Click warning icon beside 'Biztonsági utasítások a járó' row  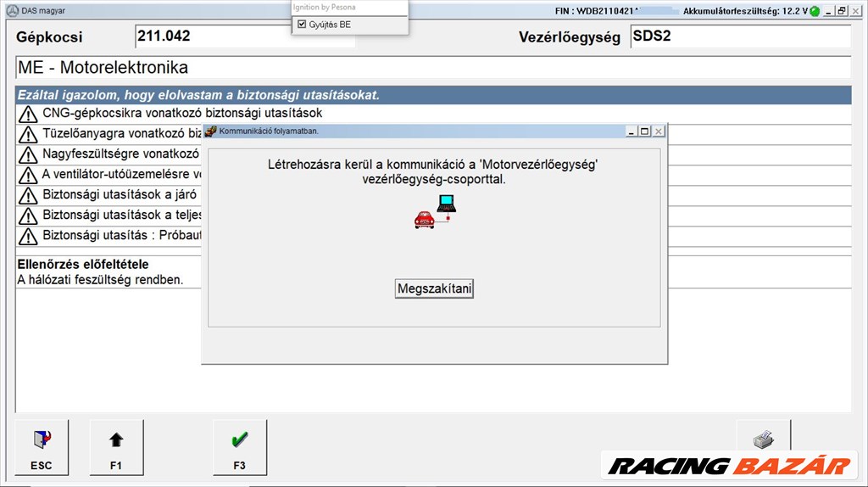28,196
